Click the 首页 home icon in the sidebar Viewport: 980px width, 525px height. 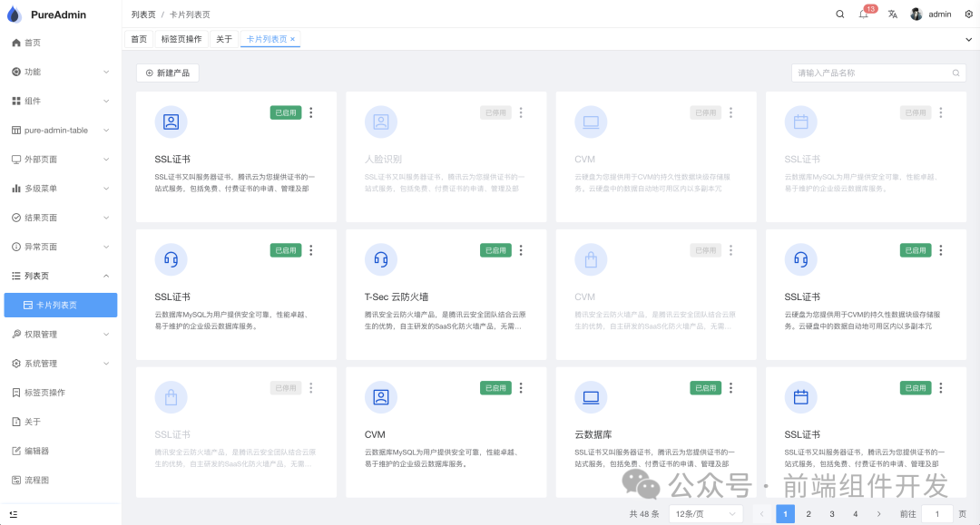coord(15,43)
